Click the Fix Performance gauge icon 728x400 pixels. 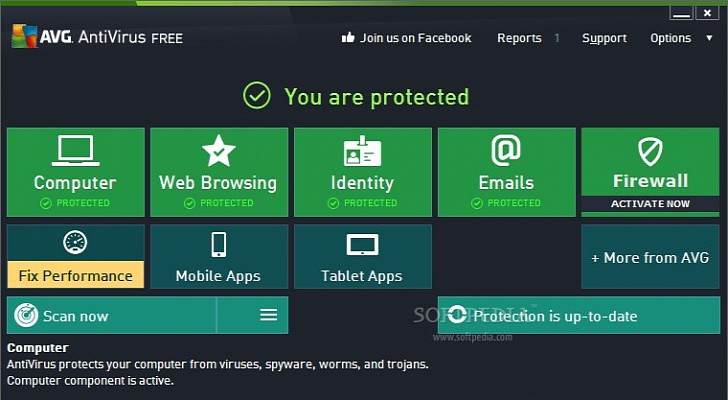pos(75,243)
